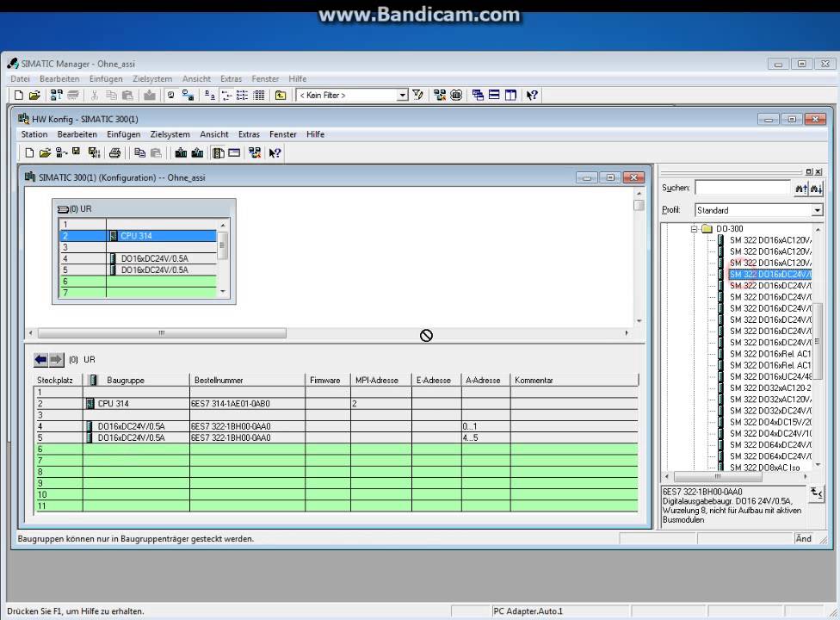Open Extras menu in HW Konfig

pos(249,134)
